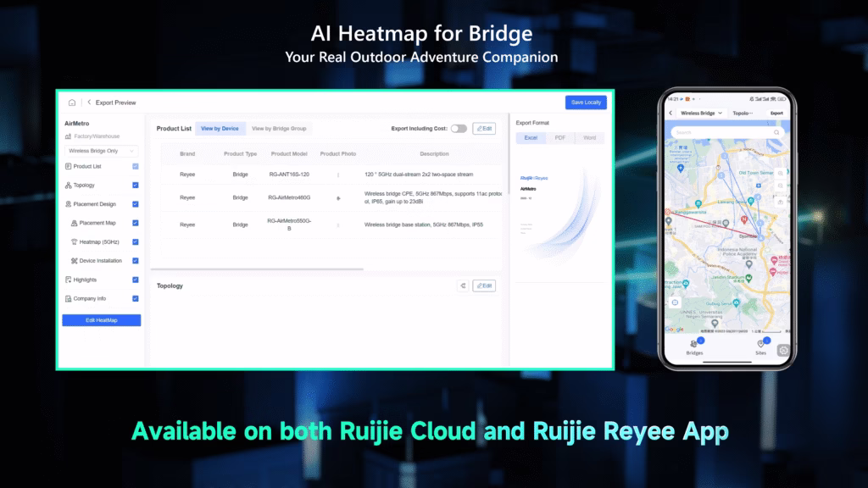This screenshot has width=868, height=488.
Task: Select the PDF export format tab
Action: pos(560,137)
